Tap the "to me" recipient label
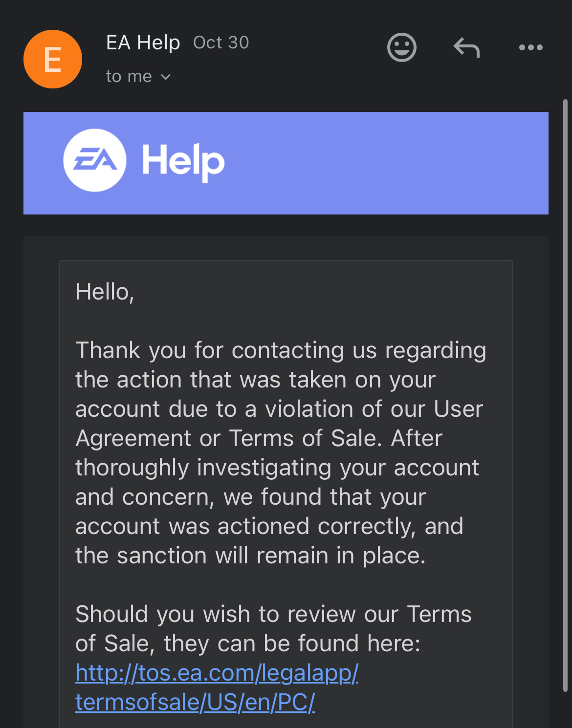The height and width of the screenshot is (728, 572). coord(129,77)
